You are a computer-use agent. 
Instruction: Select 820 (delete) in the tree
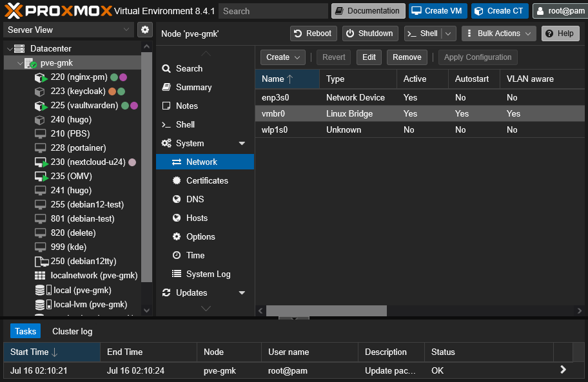click(73, 233)
